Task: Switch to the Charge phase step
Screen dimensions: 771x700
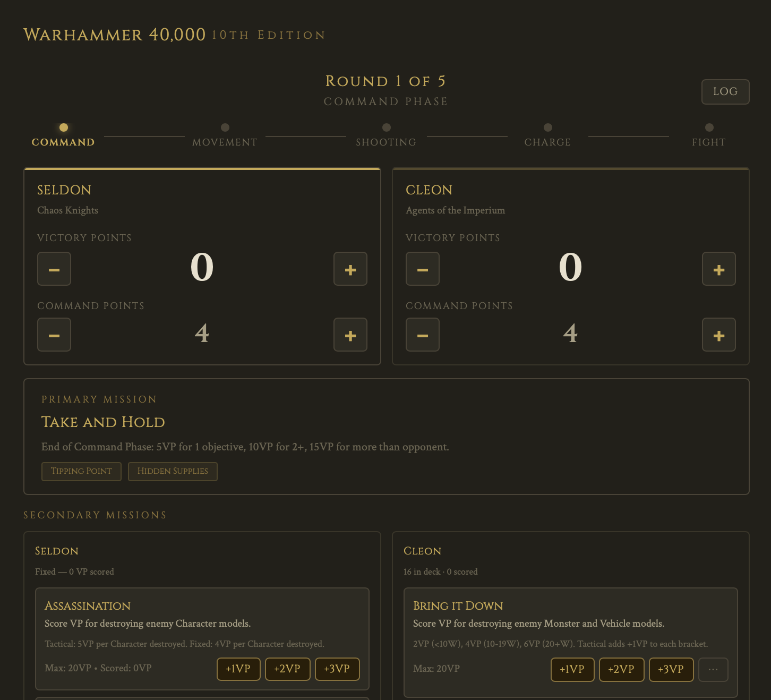Action: coord(547,135)
